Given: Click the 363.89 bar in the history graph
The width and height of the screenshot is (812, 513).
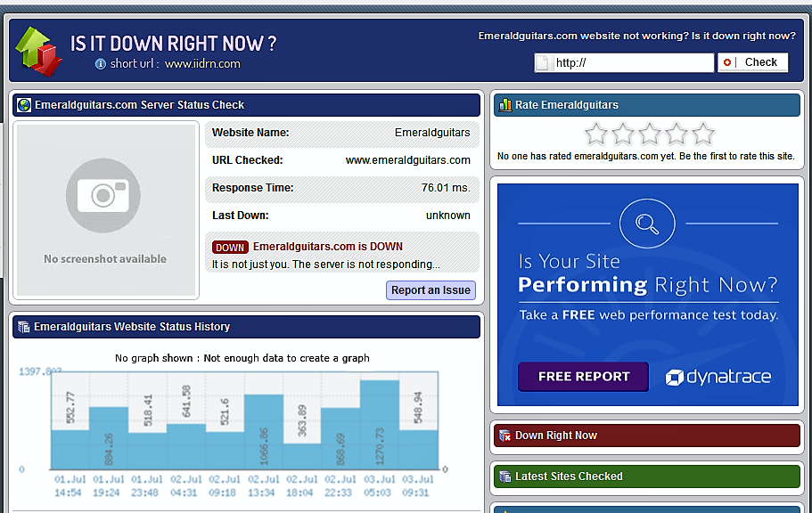Looking at the screenshot, I should [302, 455].
